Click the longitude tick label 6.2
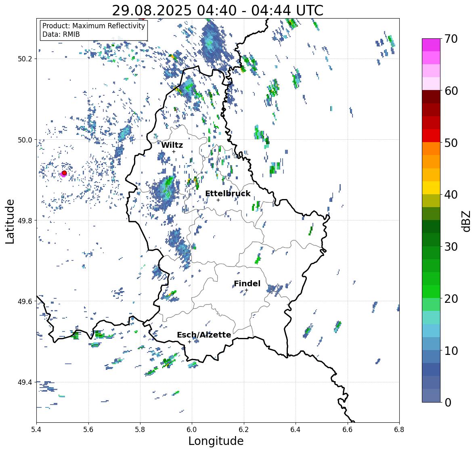The height and width of the screenshot is (451, 476). click(x=244, y=429)
